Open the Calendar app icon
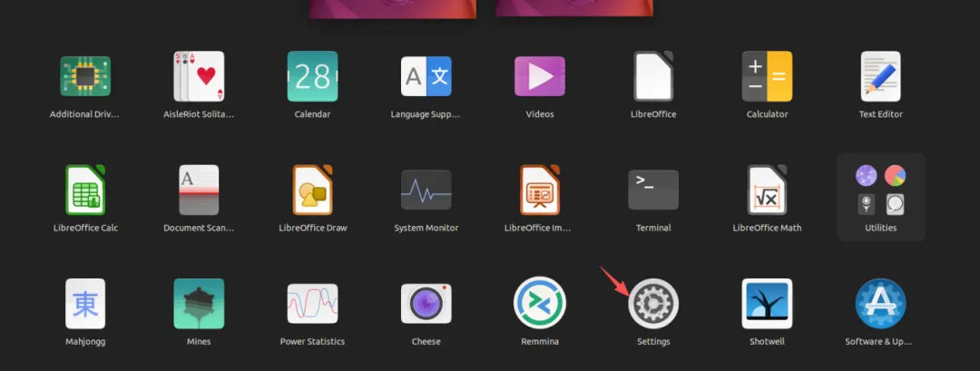The height and width of the screenshot is (371, 980). 312,76
